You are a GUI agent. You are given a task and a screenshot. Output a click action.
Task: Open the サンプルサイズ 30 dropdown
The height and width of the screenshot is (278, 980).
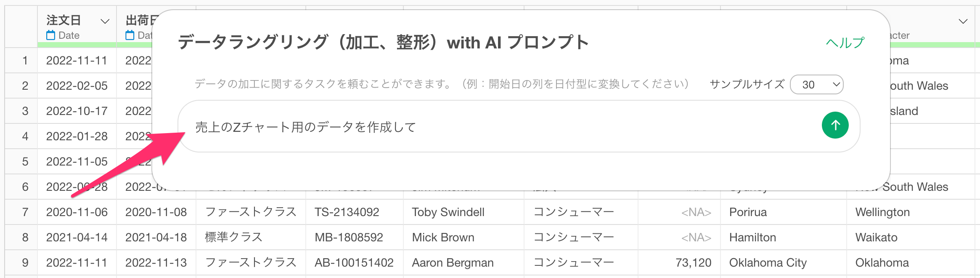click(x=817, y=85)
